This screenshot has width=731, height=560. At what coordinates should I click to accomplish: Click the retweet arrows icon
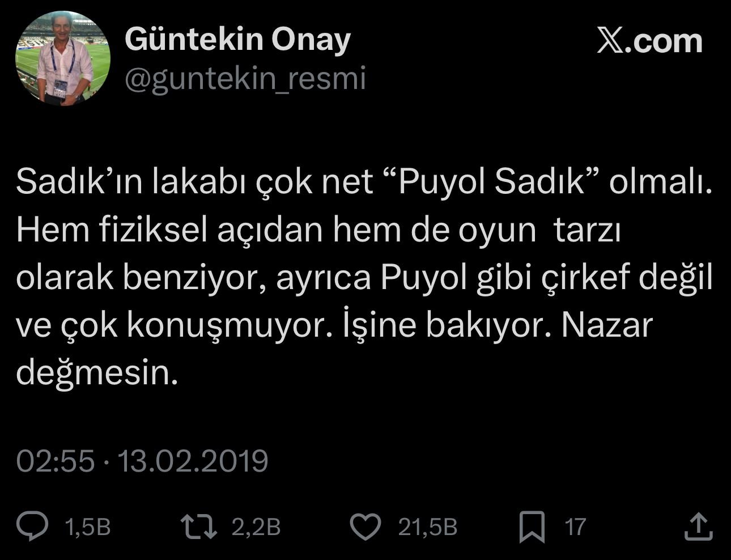[199, 526]
